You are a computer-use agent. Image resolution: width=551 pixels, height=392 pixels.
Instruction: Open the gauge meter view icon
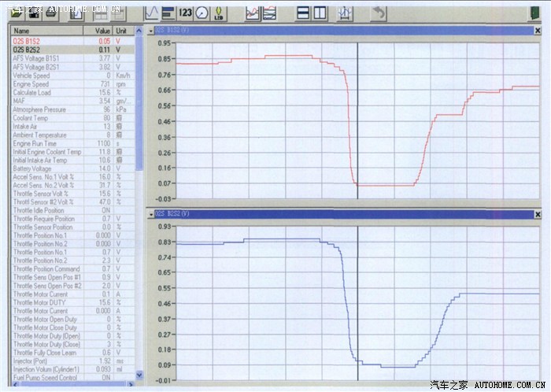(x=202, y=13)
